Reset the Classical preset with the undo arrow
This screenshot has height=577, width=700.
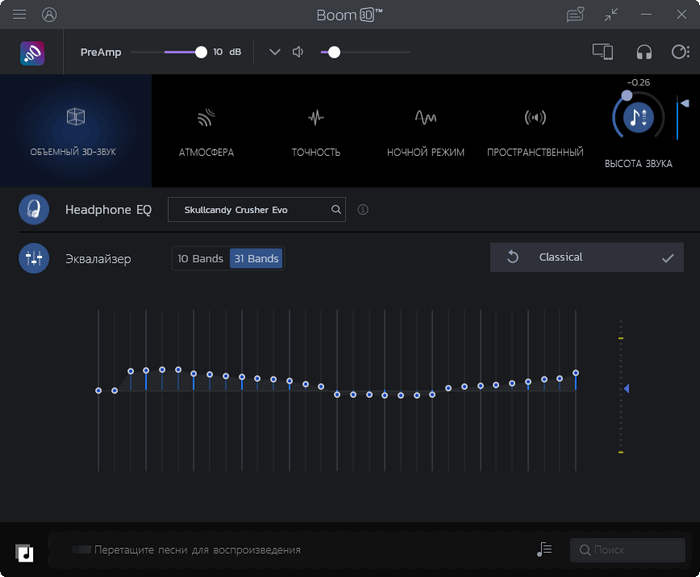pyautogui.click(x=513, y=257)
